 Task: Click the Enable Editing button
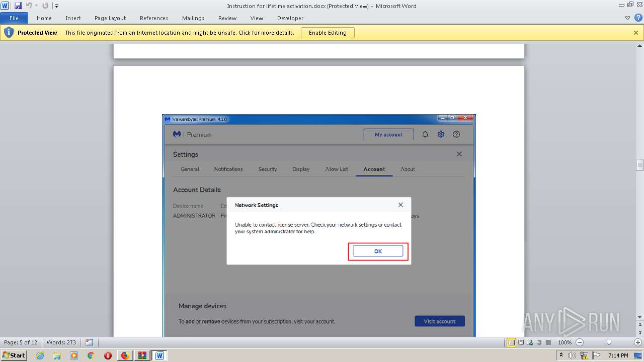(328, 33)
